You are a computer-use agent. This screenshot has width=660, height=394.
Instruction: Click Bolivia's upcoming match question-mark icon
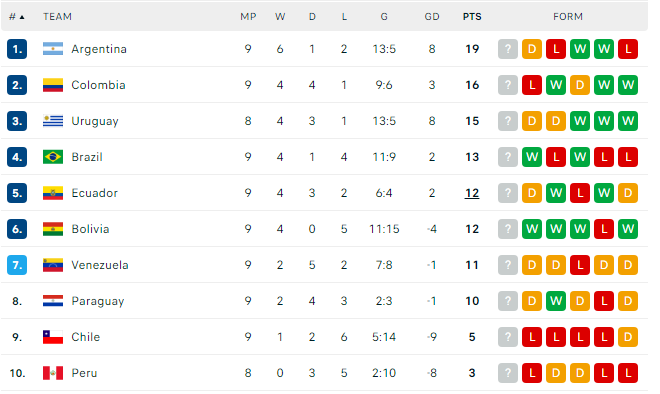[x=508, y=229]
